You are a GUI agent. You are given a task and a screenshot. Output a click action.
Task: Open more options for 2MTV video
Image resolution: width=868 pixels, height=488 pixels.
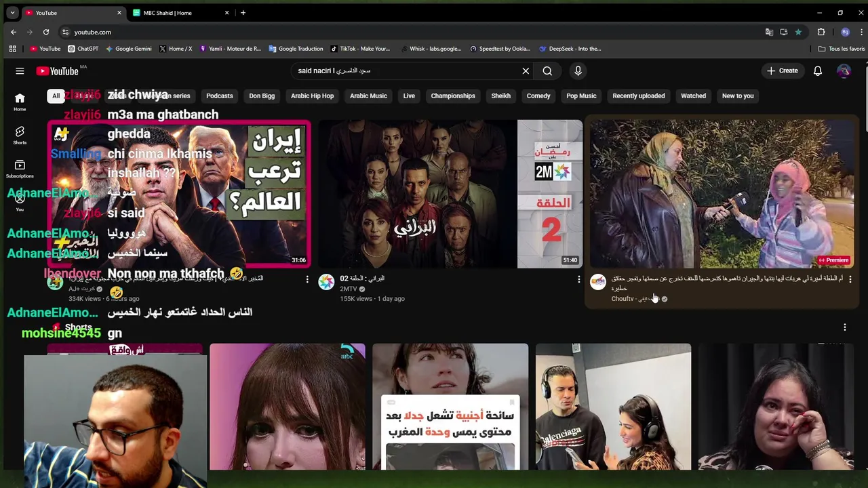pos(578,279)
